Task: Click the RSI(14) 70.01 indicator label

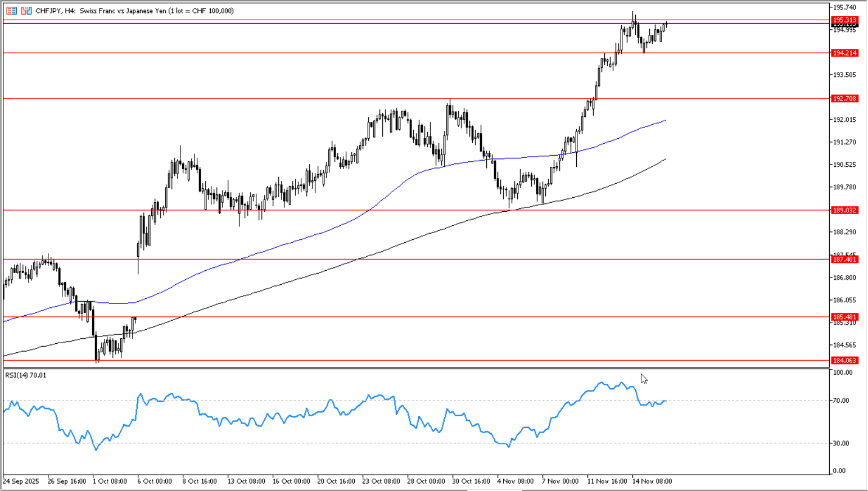Action: coord(26,375)
